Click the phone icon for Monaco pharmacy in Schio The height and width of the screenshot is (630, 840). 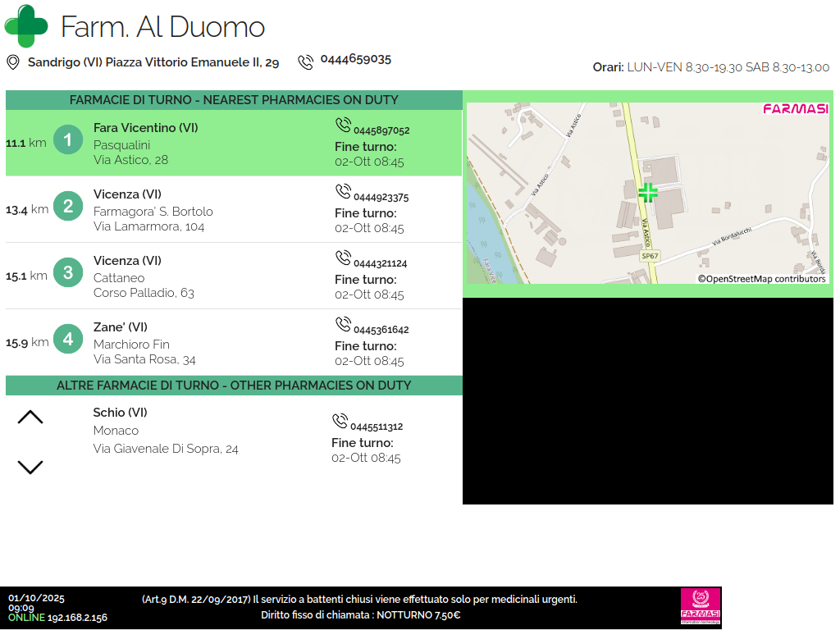pos(340,422)
